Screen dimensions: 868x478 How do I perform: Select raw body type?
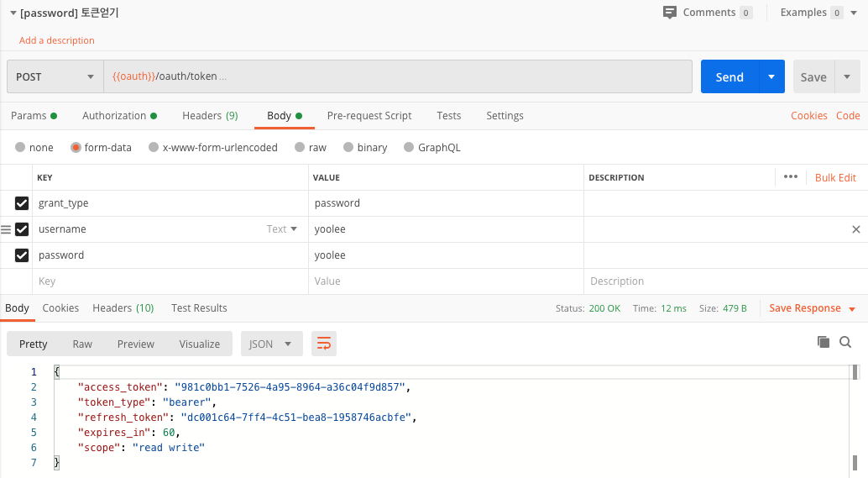[300, 147]
